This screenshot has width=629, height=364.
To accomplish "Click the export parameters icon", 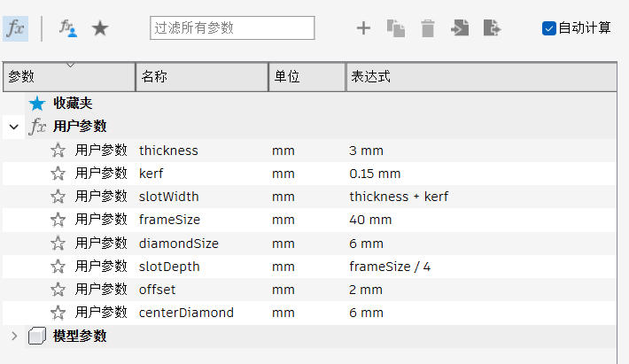I will [492, 28].
